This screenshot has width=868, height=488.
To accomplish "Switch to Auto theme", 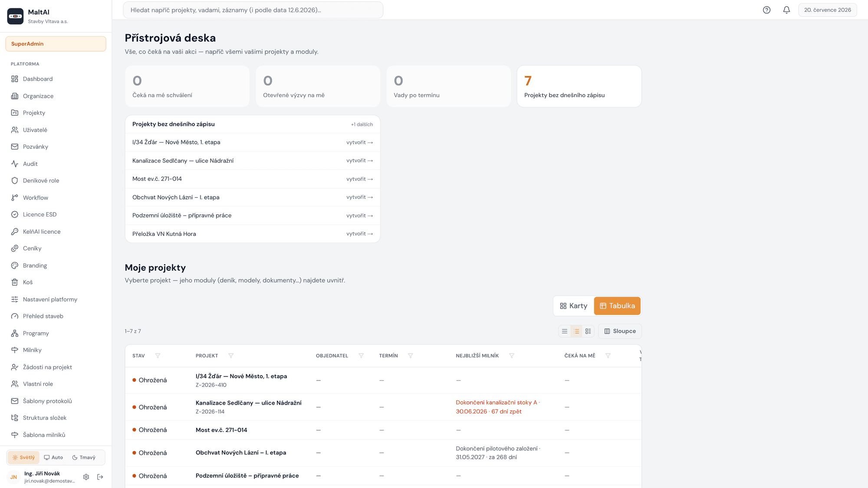I will point(53,457).
